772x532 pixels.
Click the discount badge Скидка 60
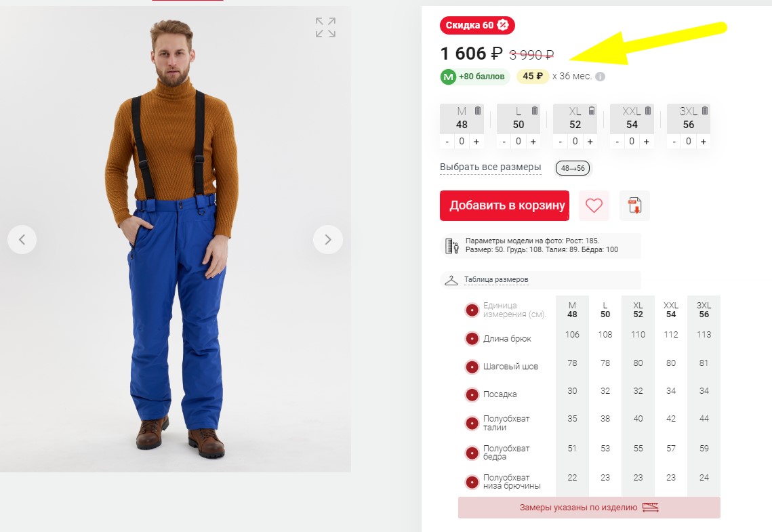click(477, 25)
